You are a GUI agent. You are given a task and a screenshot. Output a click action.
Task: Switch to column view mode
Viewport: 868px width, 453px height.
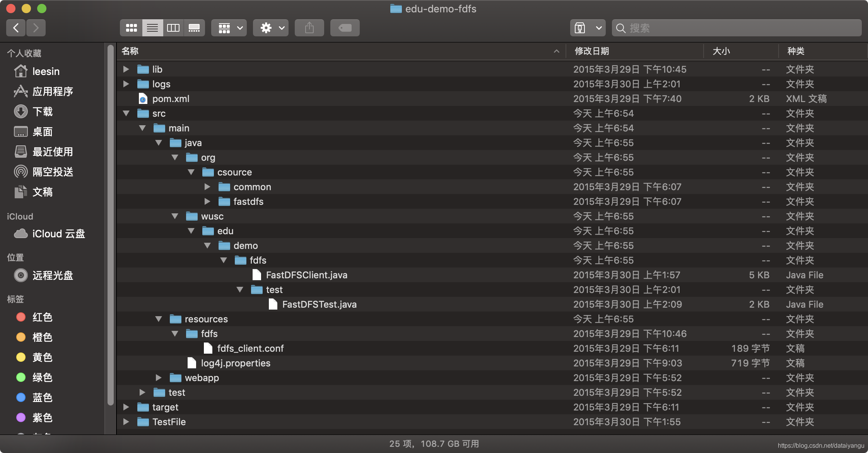[x=173, y=28]
